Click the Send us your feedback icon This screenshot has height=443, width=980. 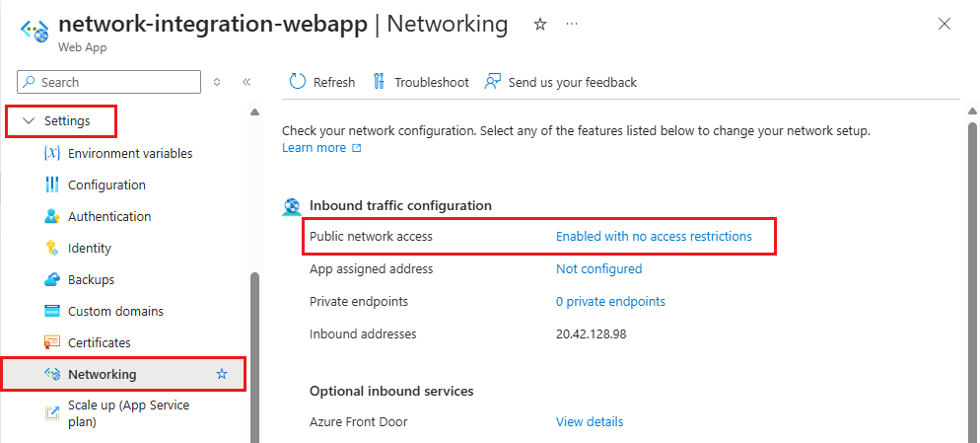click(493, 82)
